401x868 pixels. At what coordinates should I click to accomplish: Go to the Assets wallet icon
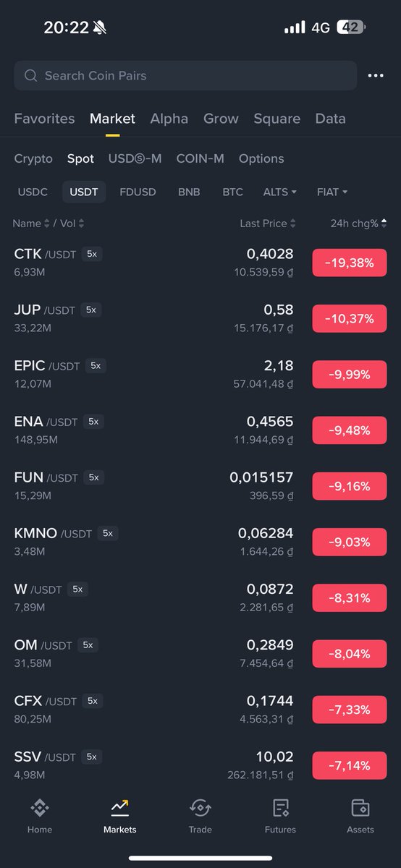tap(360, 808)
